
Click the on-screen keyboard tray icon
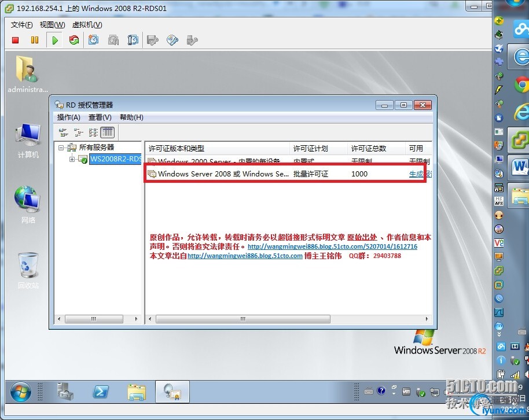click(369, 392)
